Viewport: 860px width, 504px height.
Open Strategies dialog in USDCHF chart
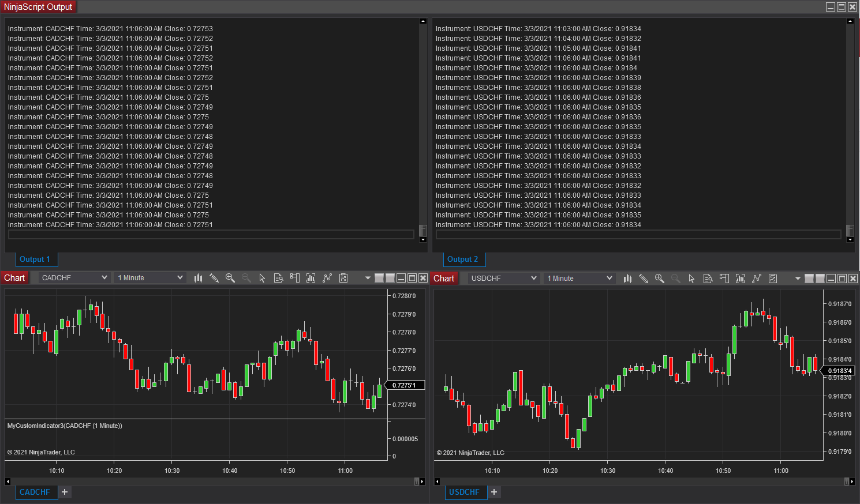click(757, 279)
